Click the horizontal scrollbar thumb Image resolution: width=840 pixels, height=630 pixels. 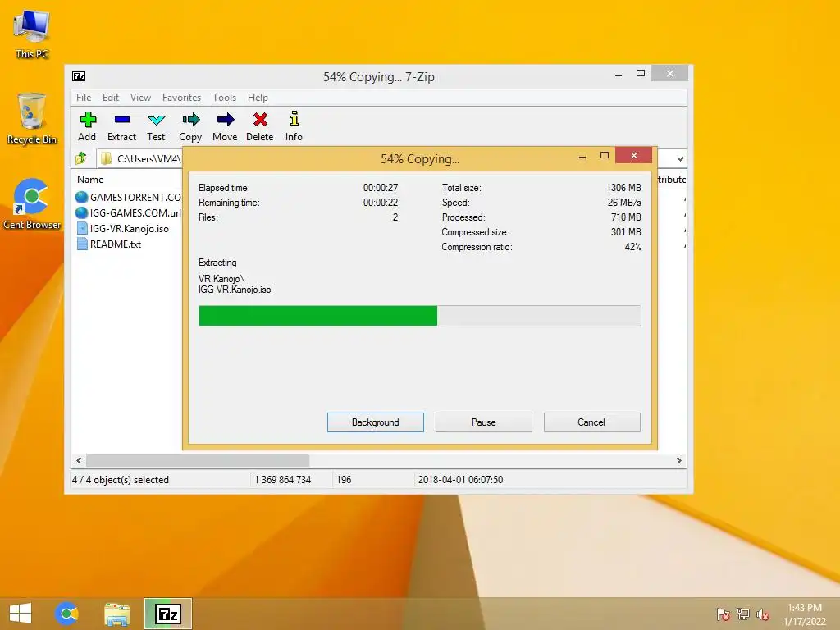click(x=198, y=461)
